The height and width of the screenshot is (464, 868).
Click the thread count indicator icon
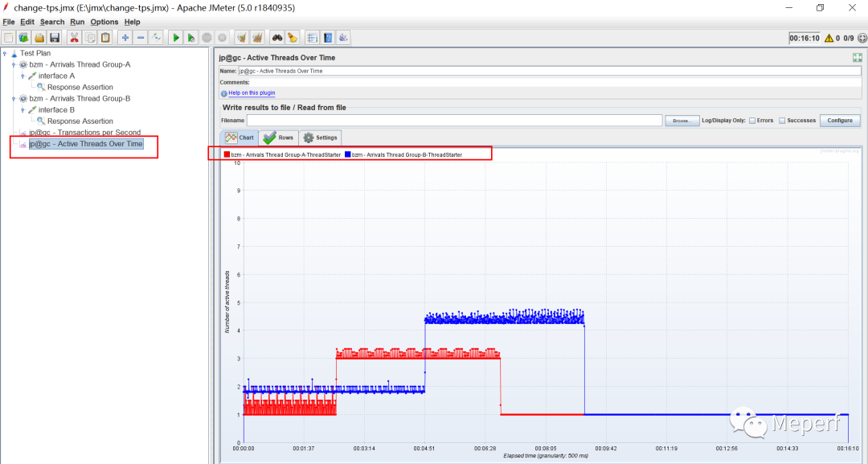[862, 39]
